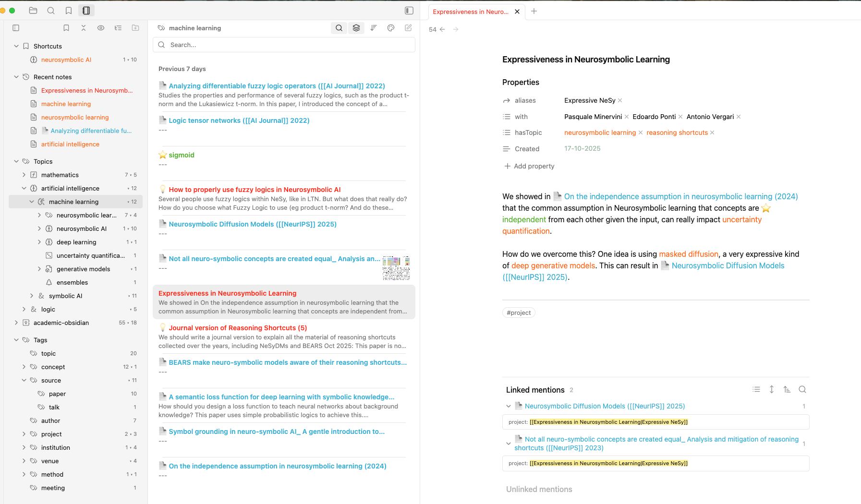The width and height of the screenshot is (861, 504).
Task: Toggle hidden items with the eye icon
Action: 101,28
